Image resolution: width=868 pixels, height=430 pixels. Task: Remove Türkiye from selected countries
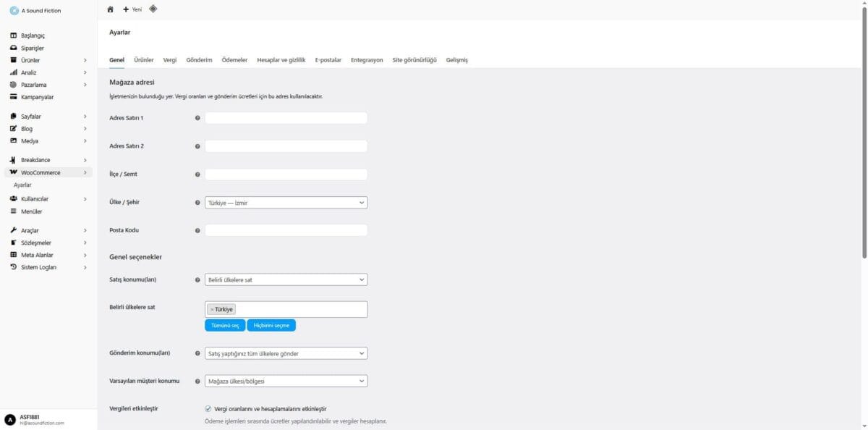point(210,308)
